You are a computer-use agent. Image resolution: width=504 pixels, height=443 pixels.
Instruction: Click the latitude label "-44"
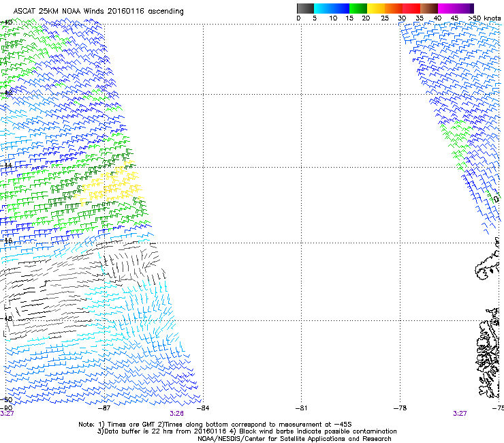click(x=7, y=166)
